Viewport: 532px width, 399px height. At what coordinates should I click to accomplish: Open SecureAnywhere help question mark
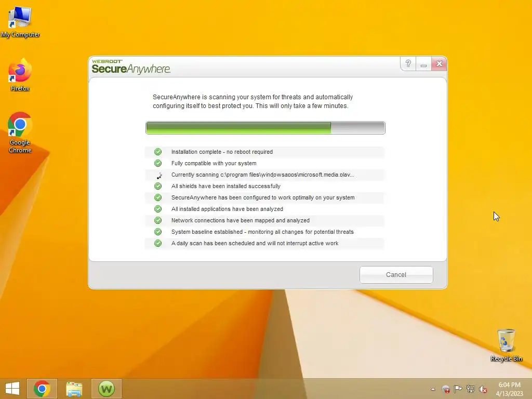[408, 63]
